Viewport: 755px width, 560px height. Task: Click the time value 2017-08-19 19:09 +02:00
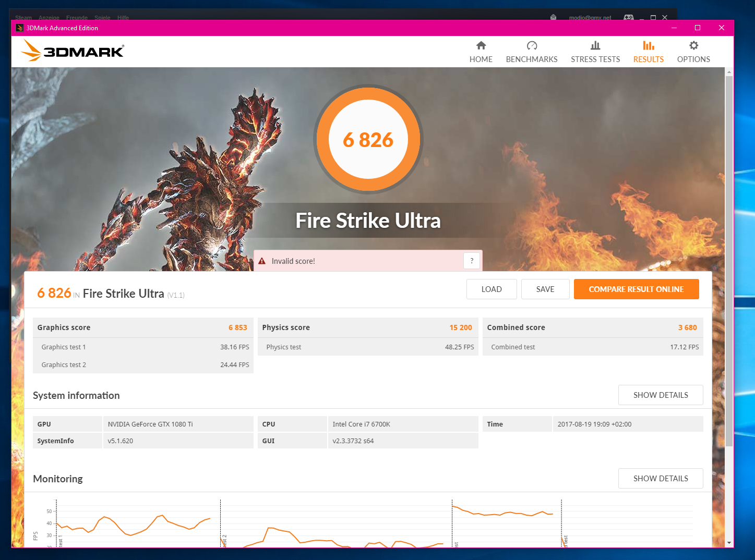(594, 424)
